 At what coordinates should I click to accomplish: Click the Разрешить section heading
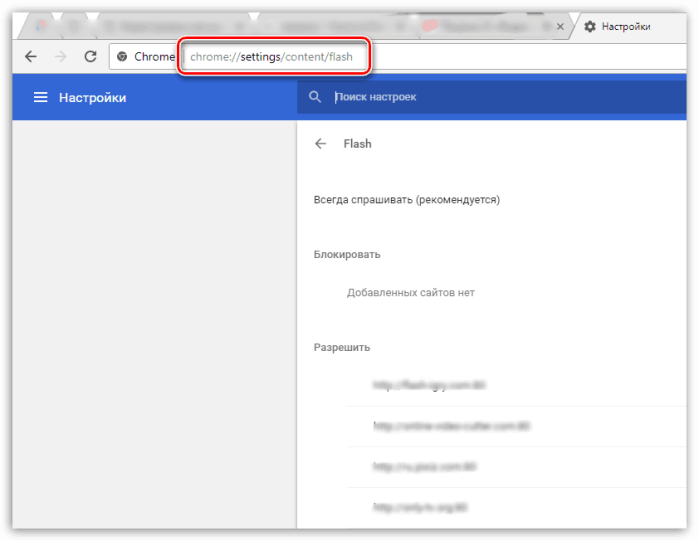[x=342, y=347]
